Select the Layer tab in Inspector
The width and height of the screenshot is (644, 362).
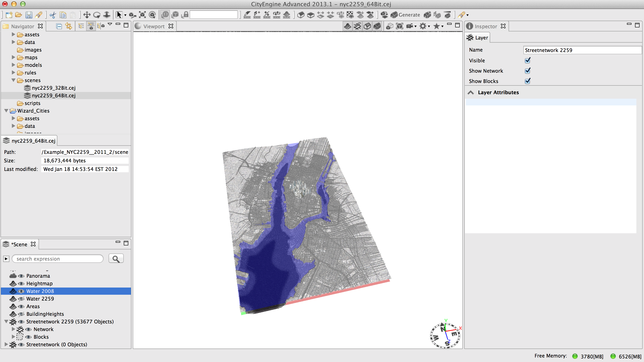[478, 38]
